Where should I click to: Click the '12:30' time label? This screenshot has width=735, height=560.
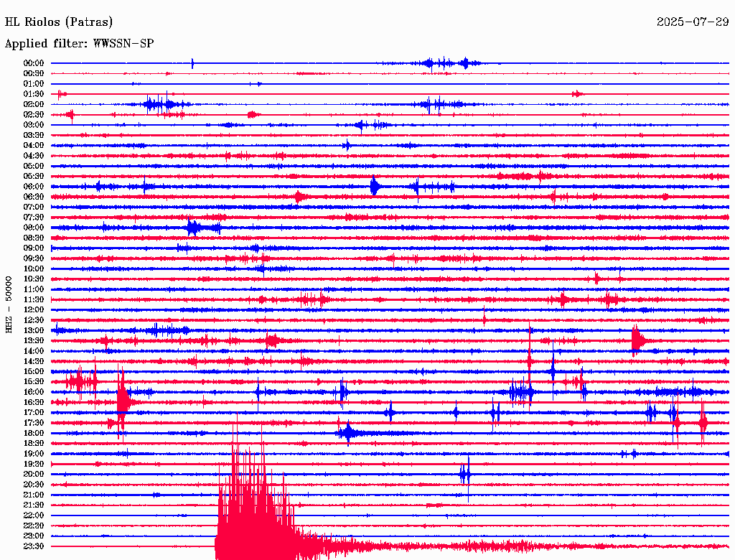34,320
